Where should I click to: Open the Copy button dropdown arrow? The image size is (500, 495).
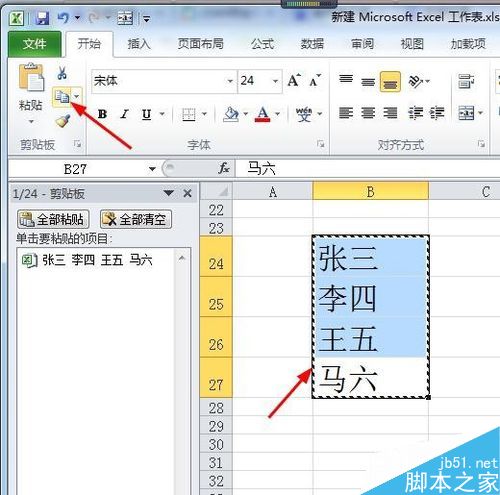point(77,97)
